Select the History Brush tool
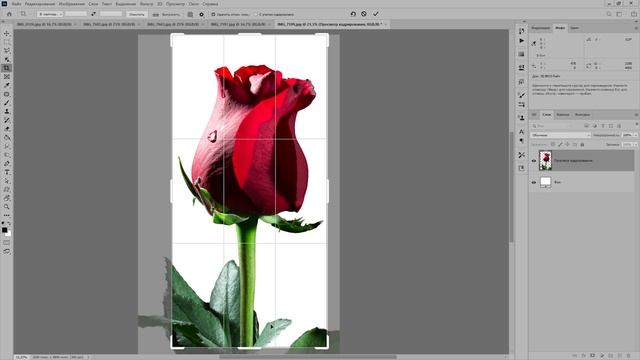The height and width of the screenshot is (360, 640). point(7,120)
